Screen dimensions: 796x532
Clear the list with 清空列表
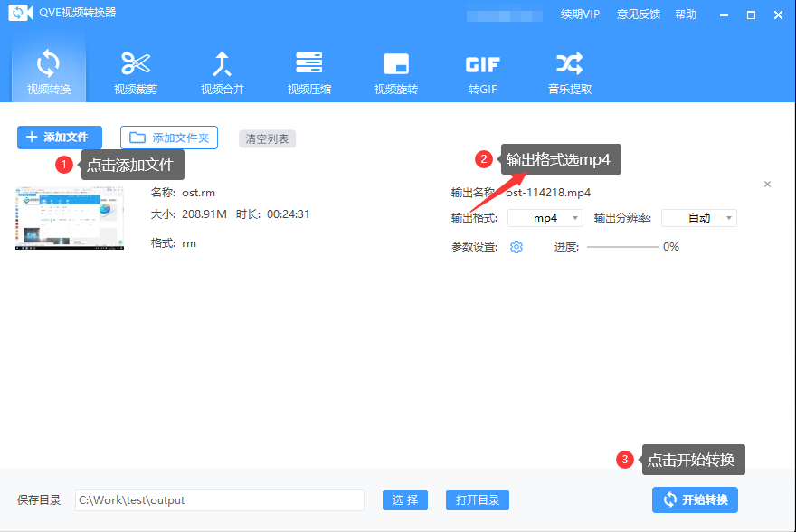[267, 138]
